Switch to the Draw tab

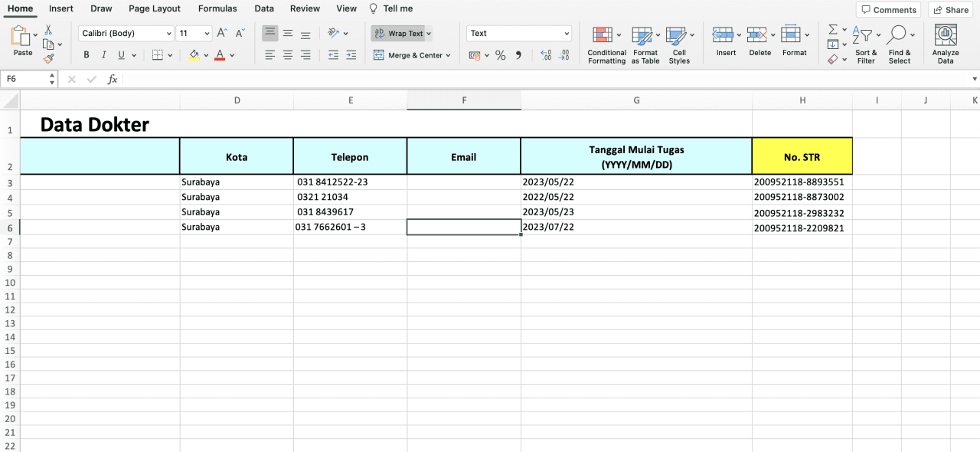point(101,8)
